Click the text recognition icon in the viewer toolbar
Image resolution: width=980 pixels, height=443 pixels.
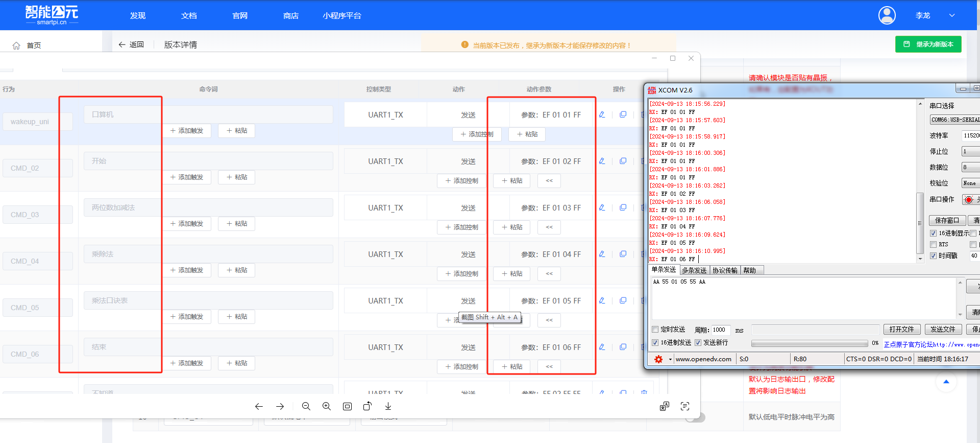685,406
